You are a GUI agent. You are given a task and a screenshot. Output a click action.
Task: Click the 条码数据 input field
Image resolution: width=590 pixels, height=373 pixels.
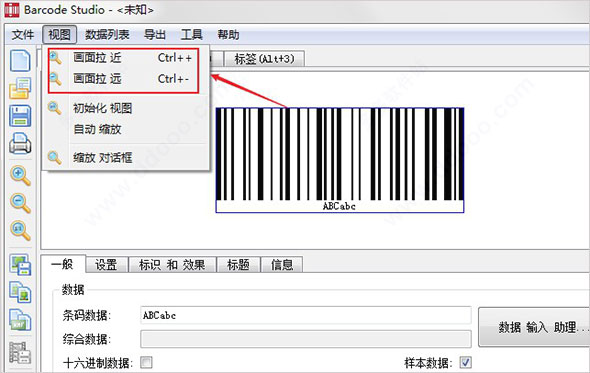tap(306, 315)
